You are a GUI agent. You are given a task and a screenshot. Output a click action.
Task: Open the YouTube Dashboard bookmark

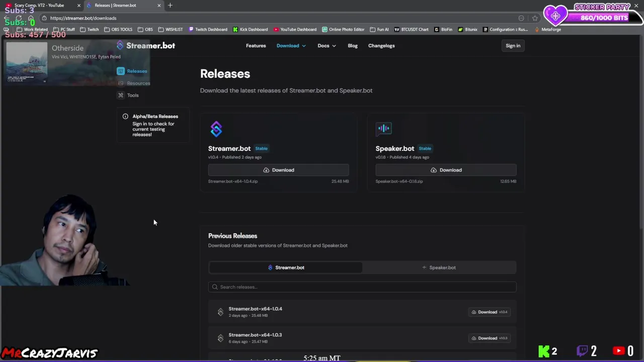pyautogui.click(x=295, y=30)
